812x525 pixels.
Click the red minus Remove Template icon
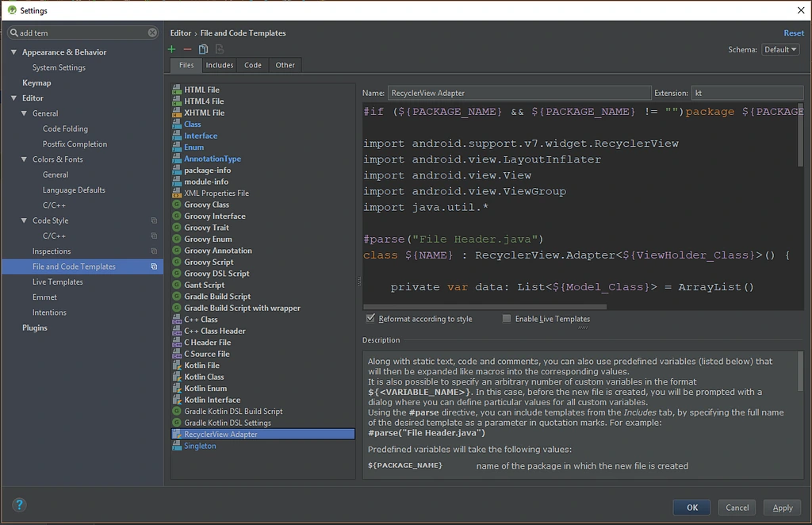(187, 49)
